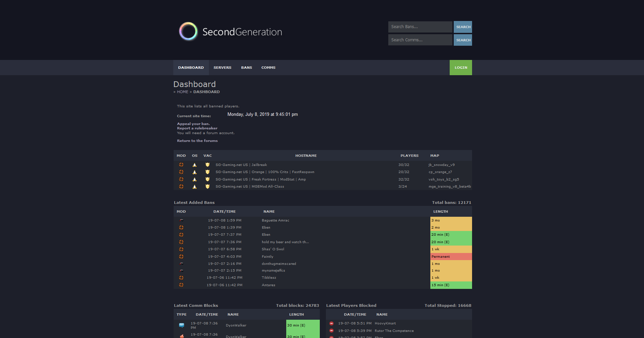Click the TF2 icon beside Shas' O Swol ban
Screen dimensions: 644x338
(181, 249)
